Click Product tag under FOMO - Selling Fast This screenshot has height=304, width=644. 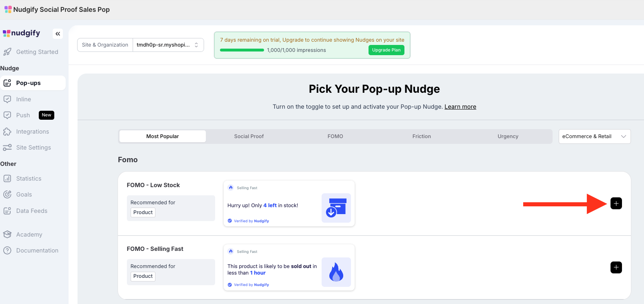pos(143,276)
